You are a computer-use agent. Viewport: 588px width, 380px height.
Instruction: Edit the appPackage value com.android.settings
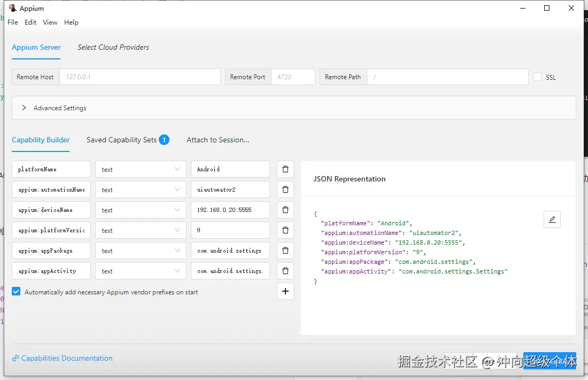[x=230, y=250]
